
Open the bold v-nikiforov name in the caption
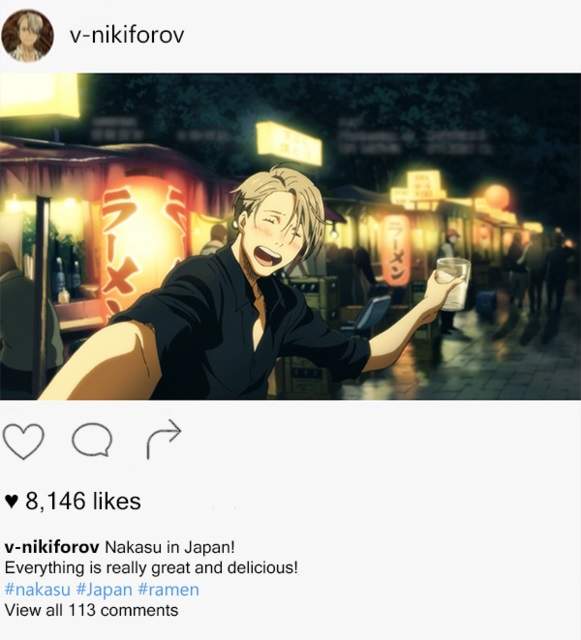(x=52, y=547)
